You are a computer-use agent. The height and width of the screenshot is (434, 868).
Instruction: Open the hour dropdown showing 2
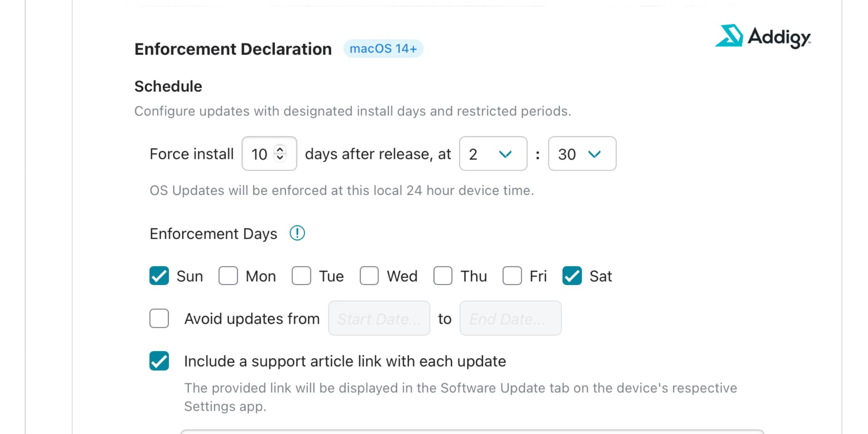[x=493, y=154]
